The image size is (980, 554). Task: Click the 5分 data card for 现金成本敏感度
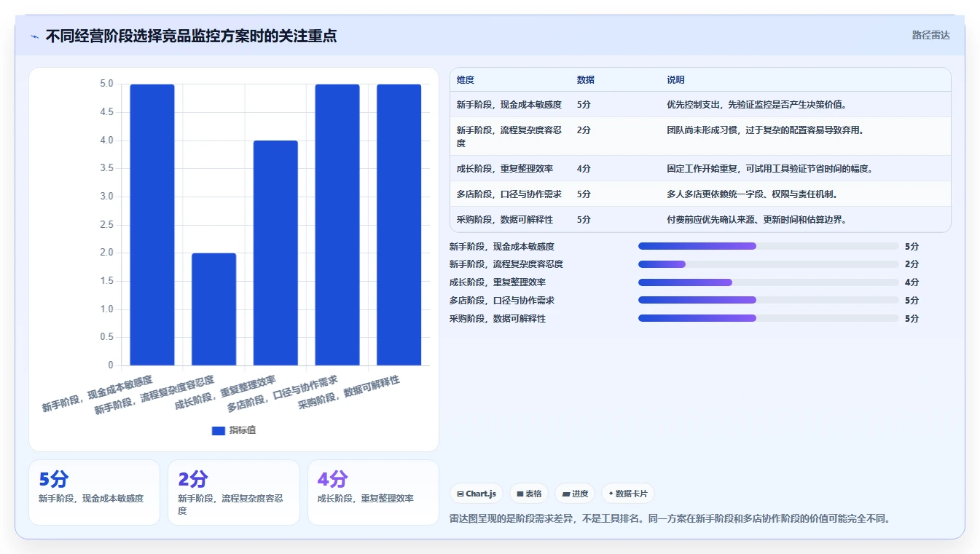pyautogui.click(x=94, y=492)
